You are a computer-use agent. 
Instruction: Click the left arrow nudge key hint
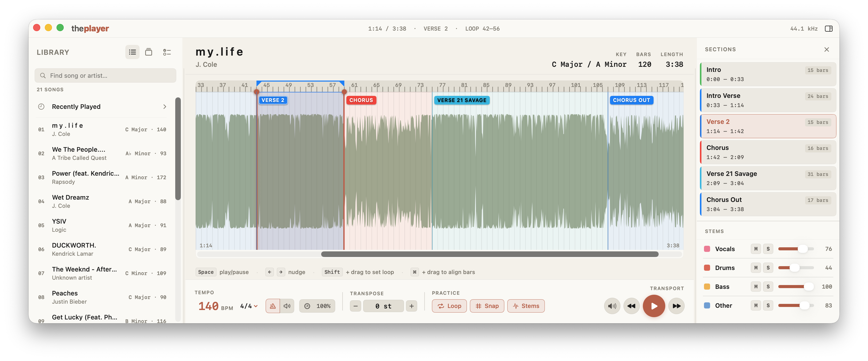(269, 272)
